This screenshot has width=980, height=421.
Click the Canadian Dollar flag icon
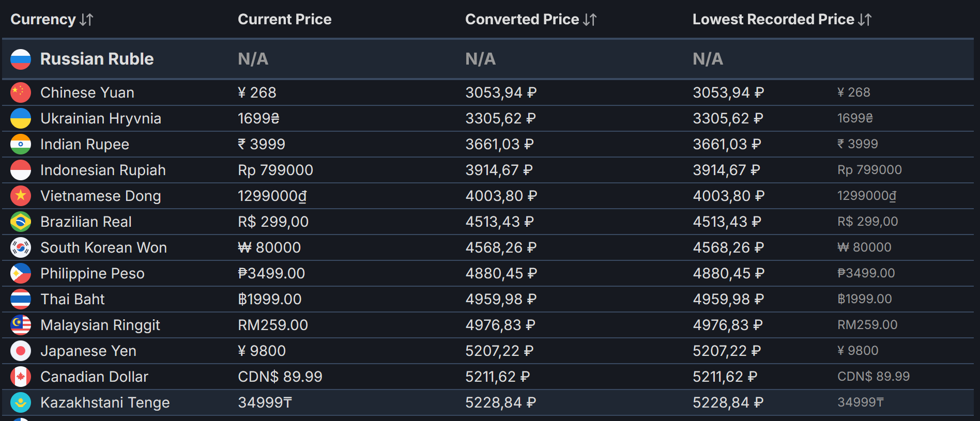pos(21,377)
